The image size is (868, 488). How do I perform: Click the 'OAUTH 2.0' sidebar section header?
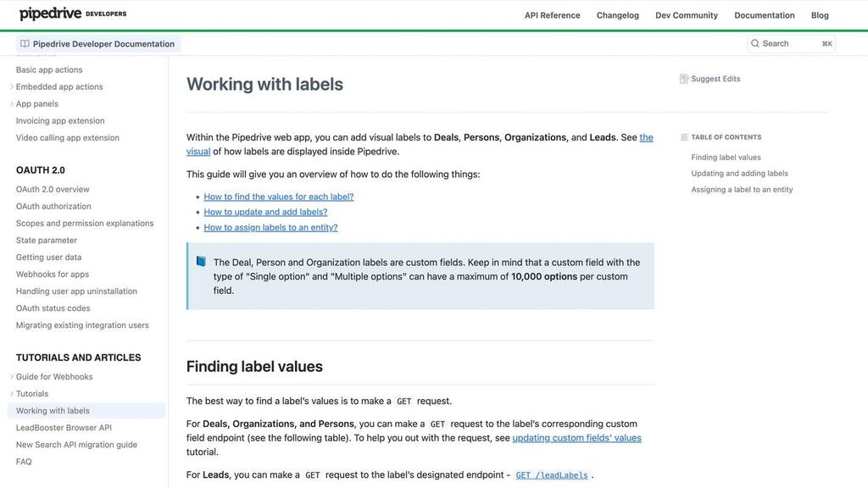click(40, 170)
